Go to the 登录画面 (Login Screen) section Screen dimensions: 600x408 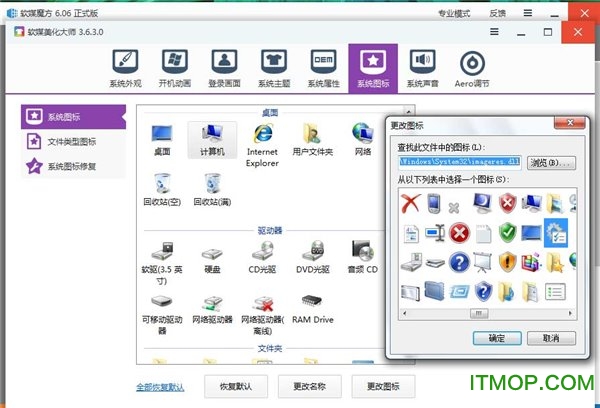[222, 68]
